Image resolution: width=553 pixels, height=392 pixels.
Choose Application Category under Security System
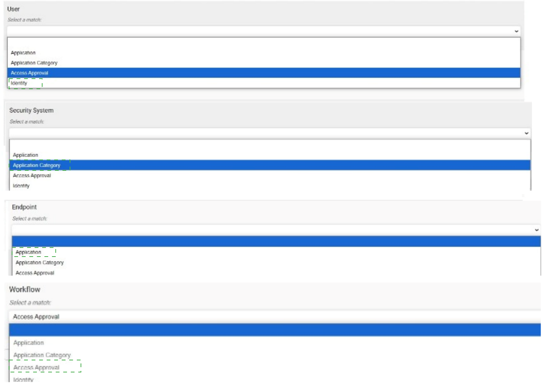270,165
